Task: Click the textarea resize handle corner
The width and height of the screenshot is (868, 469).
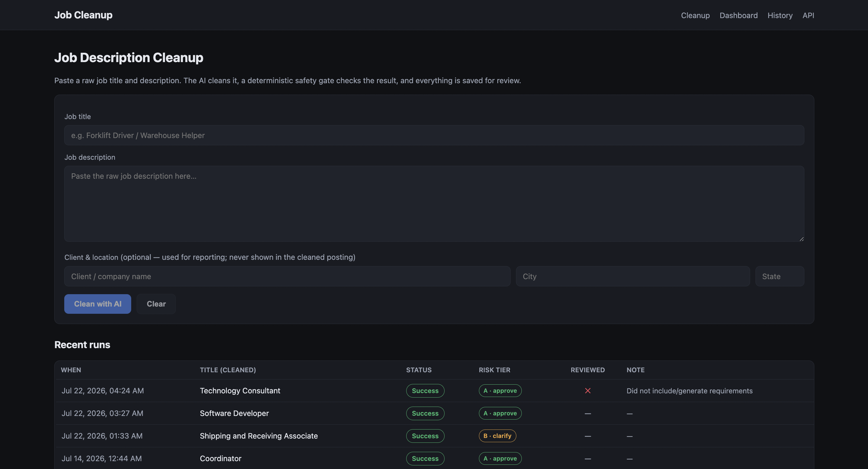Action: [x=801, y=239]
